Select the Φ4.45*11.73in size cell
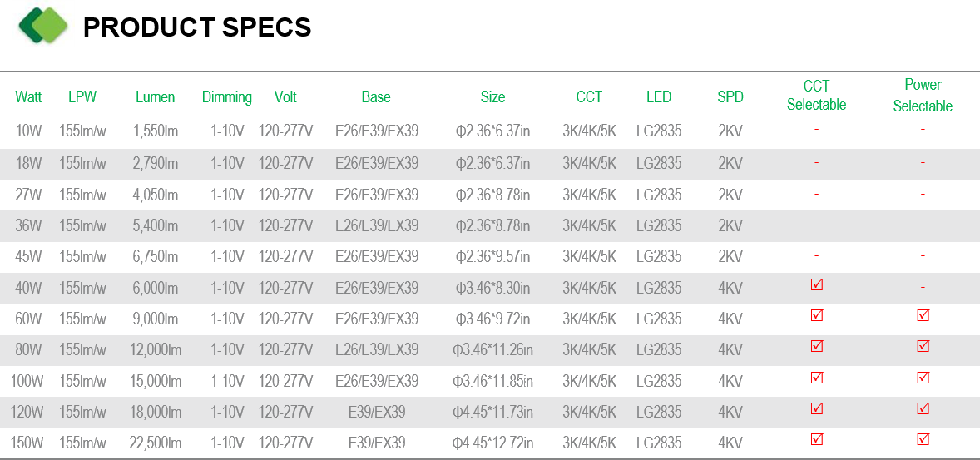Viewport: 980px width, 460px height. [x=492, y=412]
